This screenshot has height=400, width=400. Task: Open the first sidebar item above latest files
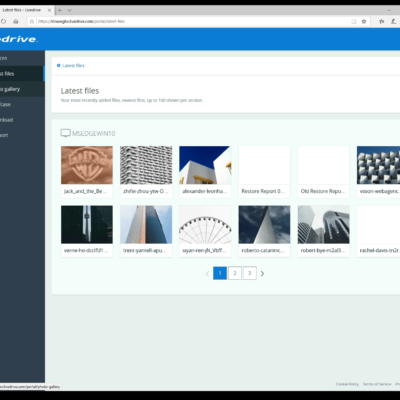pos(22,58)
